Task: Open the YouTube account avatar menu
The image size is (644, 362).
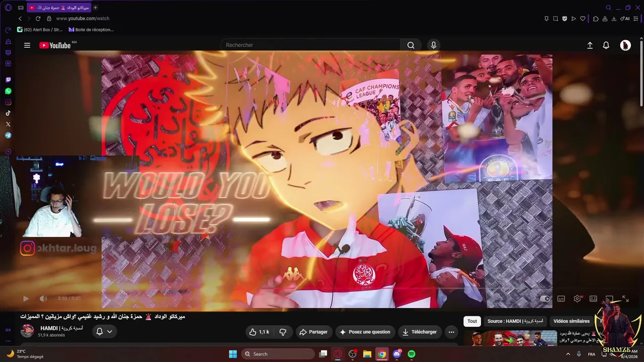Action: tap(625, 45)
